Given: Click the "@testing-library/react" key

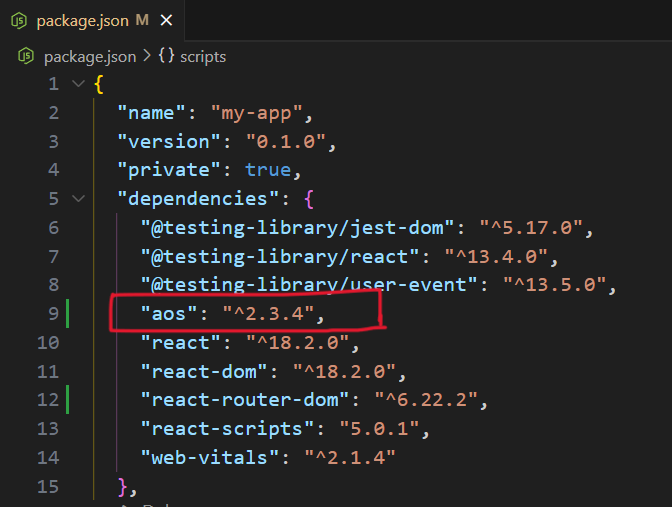Looking at the screenshot, I should (280, 257).
